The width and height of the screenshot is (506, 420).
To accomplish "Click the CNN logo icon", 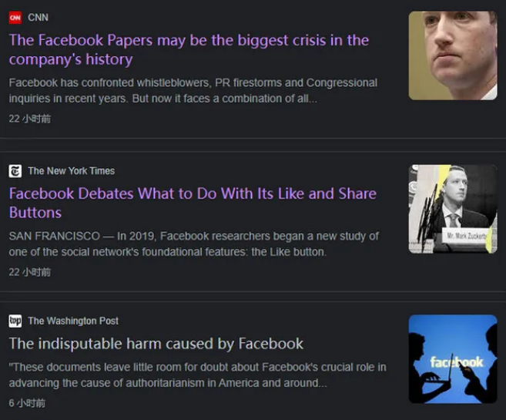I will (15, 18).
